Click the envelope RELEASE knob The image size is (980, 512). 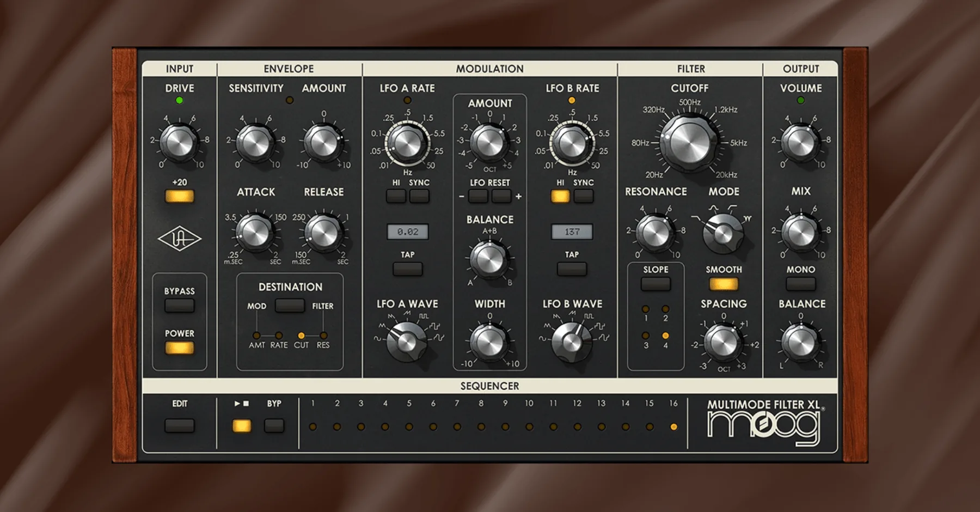point(323,233)
